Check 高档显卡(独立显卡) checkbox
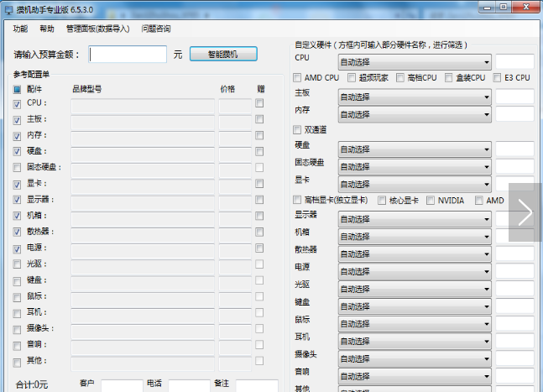The image size is (543, 392). [x=297, y=200]
